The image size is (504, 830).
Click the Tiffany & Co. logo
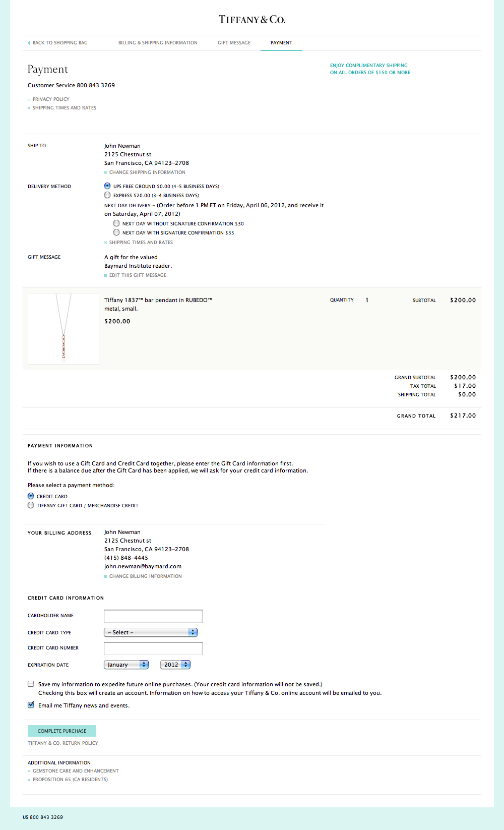[252, 20]
